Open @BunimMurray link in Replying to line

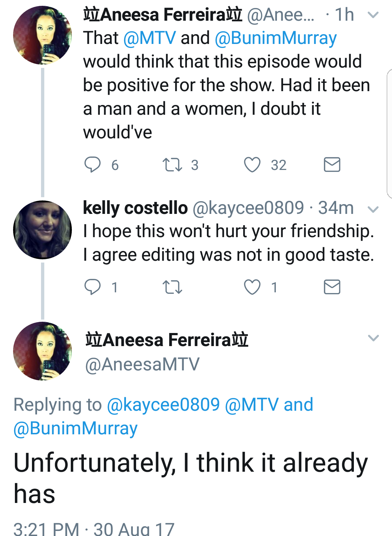[x=75, y=428]
